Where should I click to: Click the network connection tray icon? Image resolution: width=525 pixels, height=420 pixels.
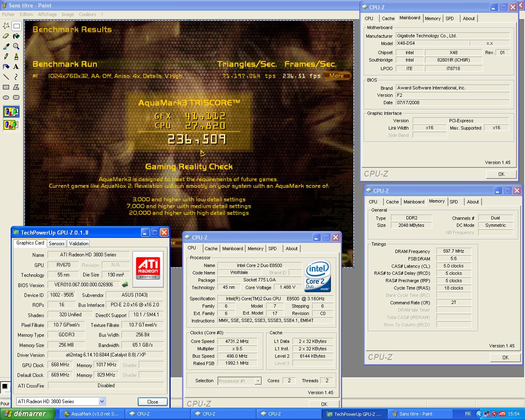point(487,414)
